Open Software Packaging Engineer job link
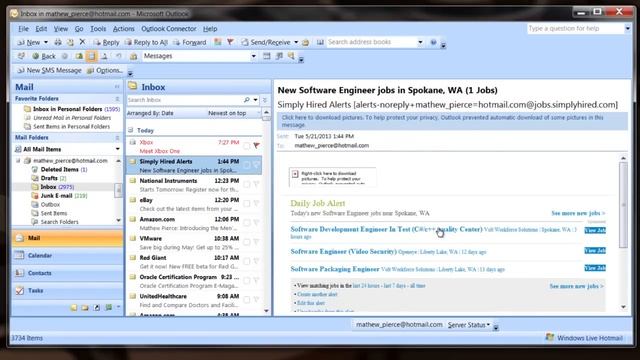The height and width of the screenshot is (360, 640). 335,269
